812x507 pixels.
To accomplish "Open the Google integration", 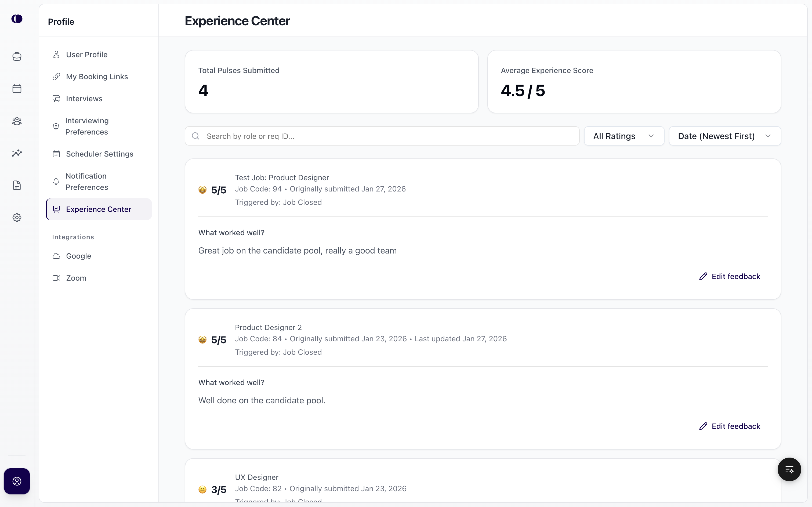I will (x=99, y=256).
